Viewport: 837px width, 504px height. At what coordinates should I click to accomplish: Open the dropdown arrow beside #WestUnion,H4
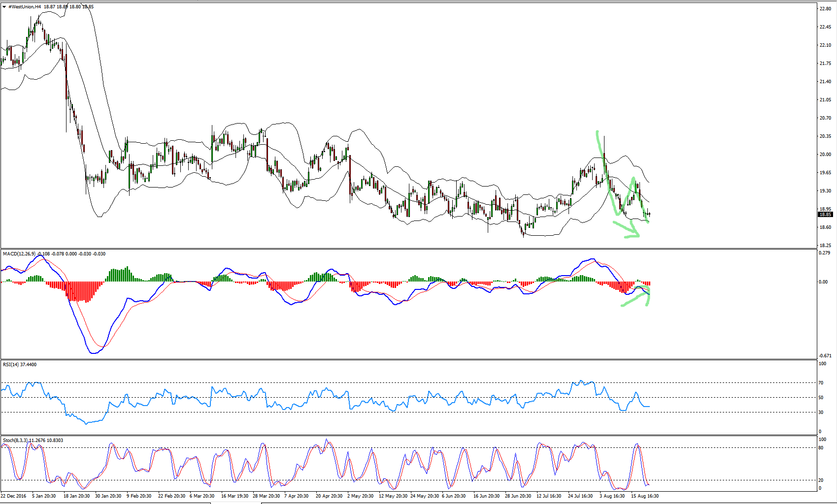tap(4, 7)
